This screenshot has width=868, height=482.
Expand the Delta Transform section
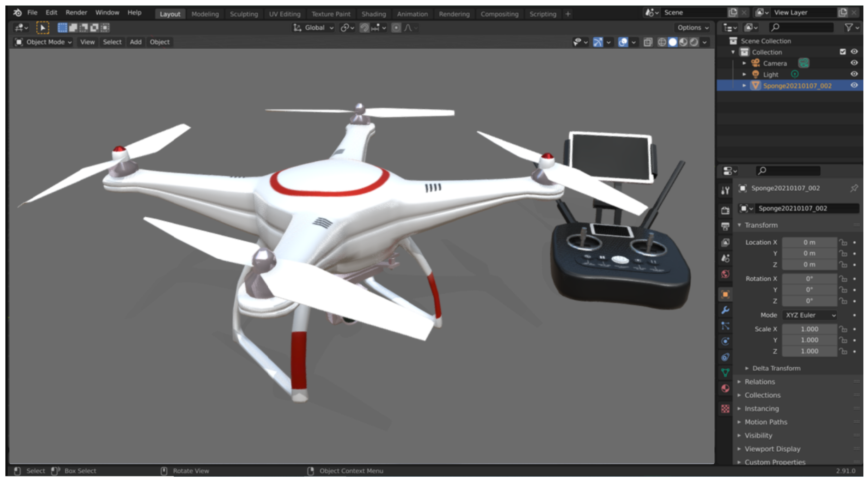point(776,368)
